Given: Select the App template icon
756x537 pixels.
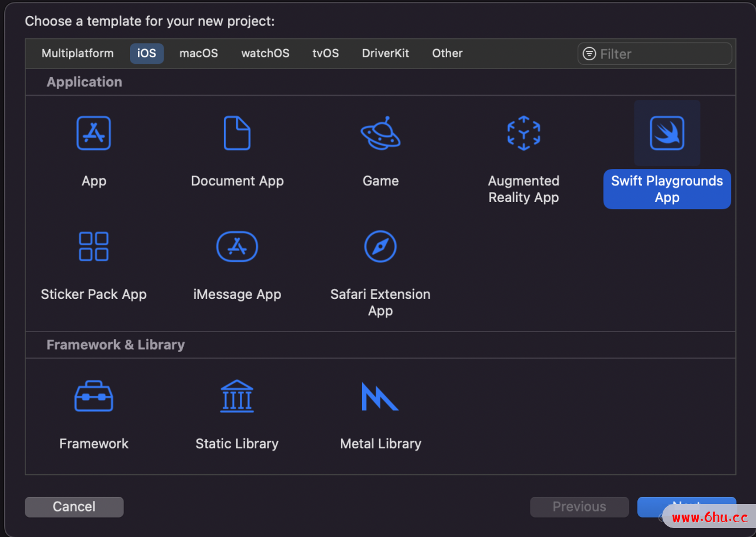Looking at the screenshot, I should click(x=93, y=133).
